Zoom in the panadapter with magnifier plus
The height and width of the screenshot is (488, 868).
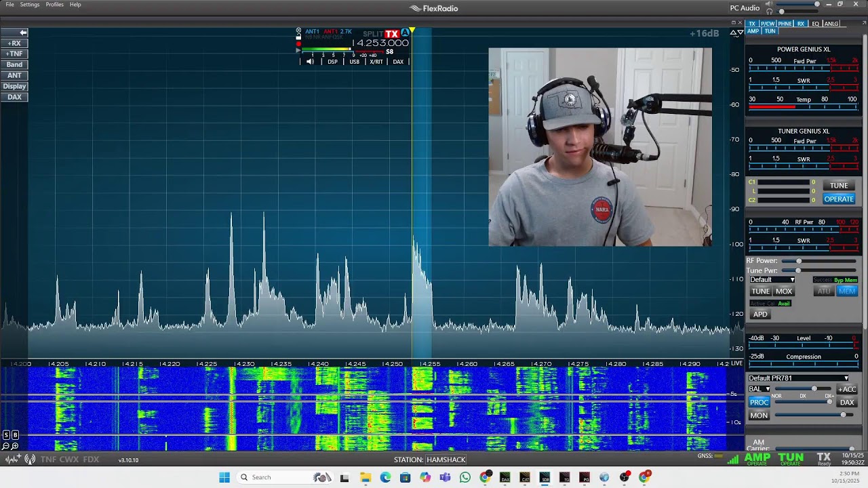click(x=15, y=446)
